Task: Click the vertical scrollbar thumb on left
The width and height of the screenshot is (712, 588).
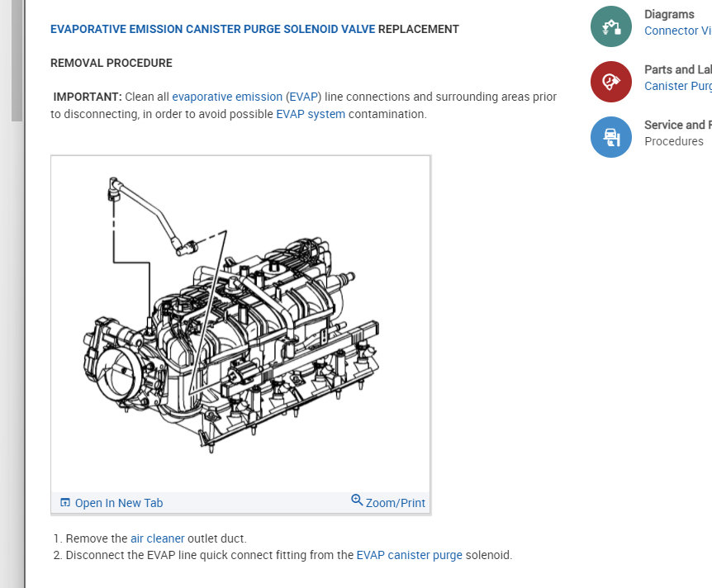Action: click(17, 61)
